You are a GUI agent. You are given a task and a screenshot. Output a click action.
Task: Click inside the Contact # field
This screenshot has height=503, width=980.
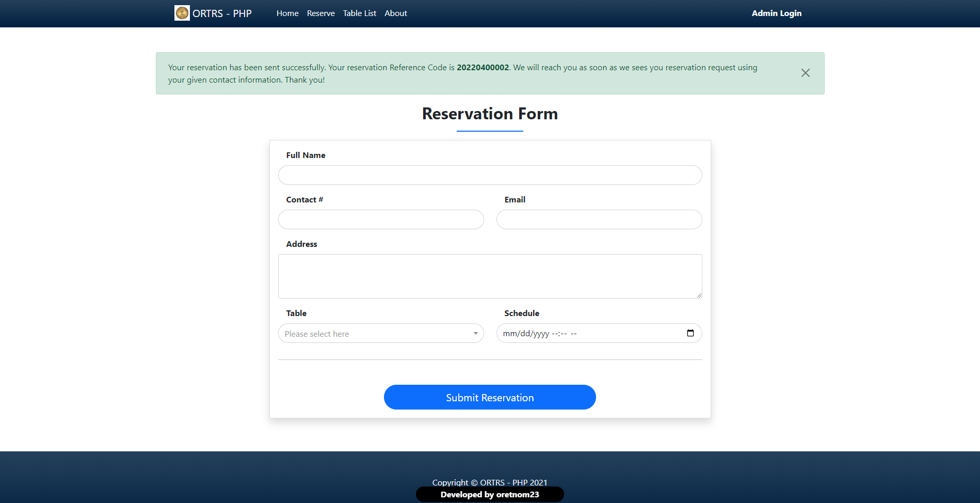click(x=380, y=219)
